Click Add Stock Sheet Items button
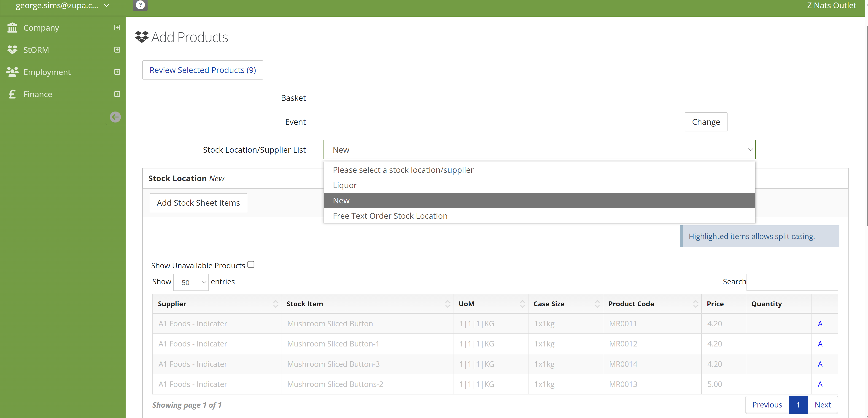The image size is (868, 418). pyautogui.click(x=198, y=203)
